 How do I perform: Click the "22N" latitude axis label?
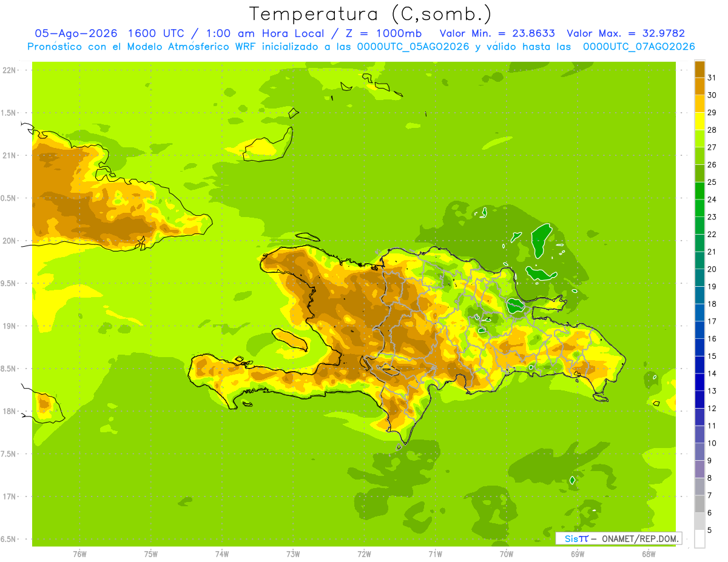click(8, 70)
